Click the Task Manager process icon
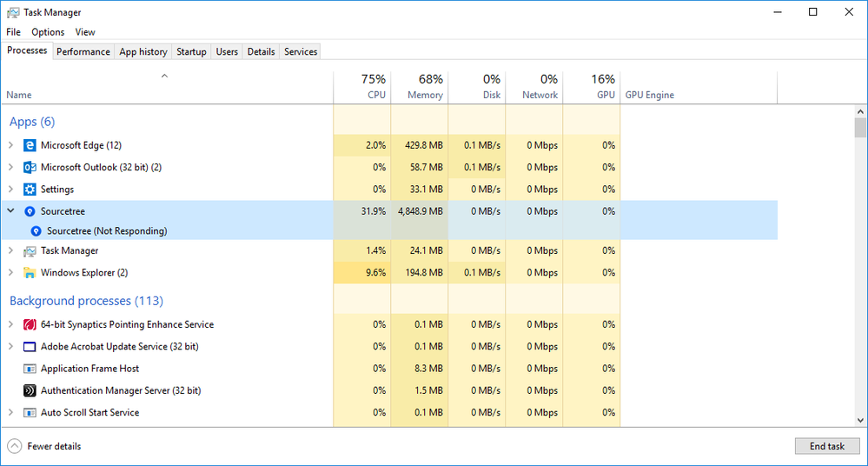This screenshot has width=868, height=466. coord(30,251)
